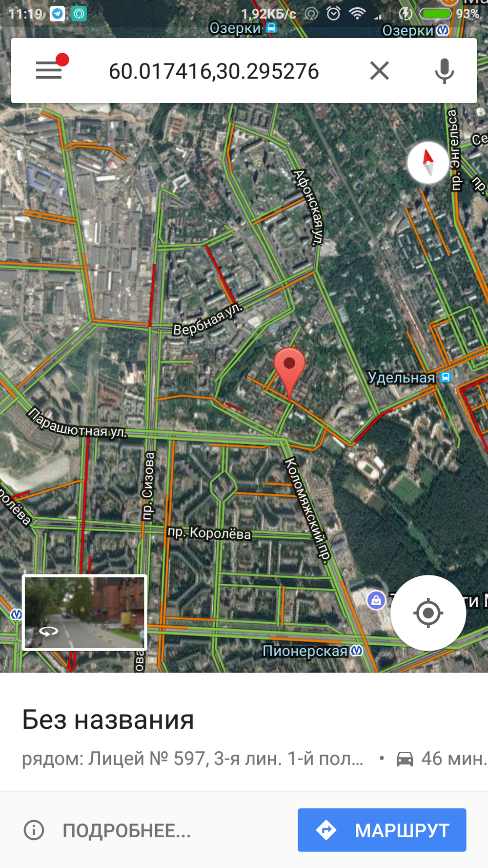Select the Удельная station marker
Image resolution: width=488 pixels, height=868 pixels.
[x=446, y=377]
